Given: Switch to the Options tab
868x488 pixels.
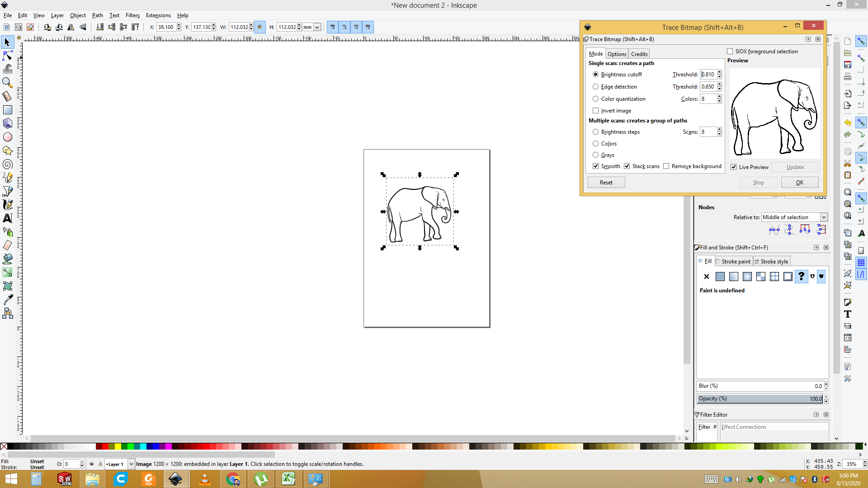Looking at the screenshot, I should coord(617,54).
